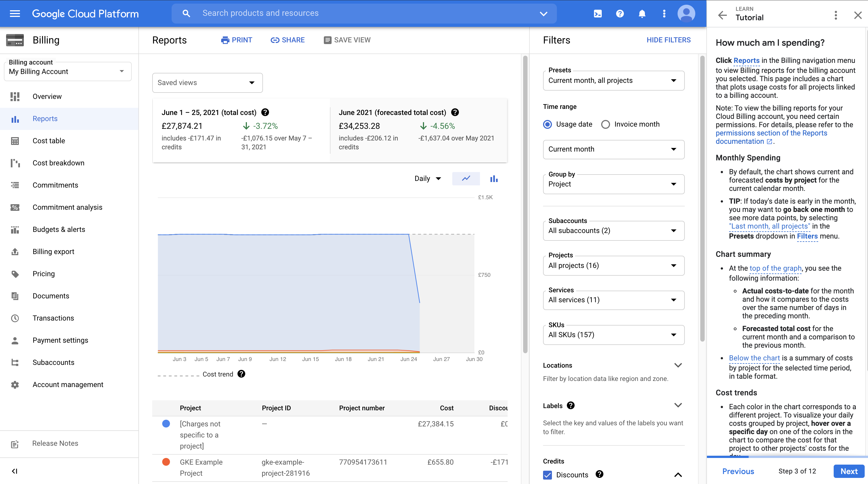
Task: Select Invoice month radio button
Action: pyautogui.click(x=605, y=124)
